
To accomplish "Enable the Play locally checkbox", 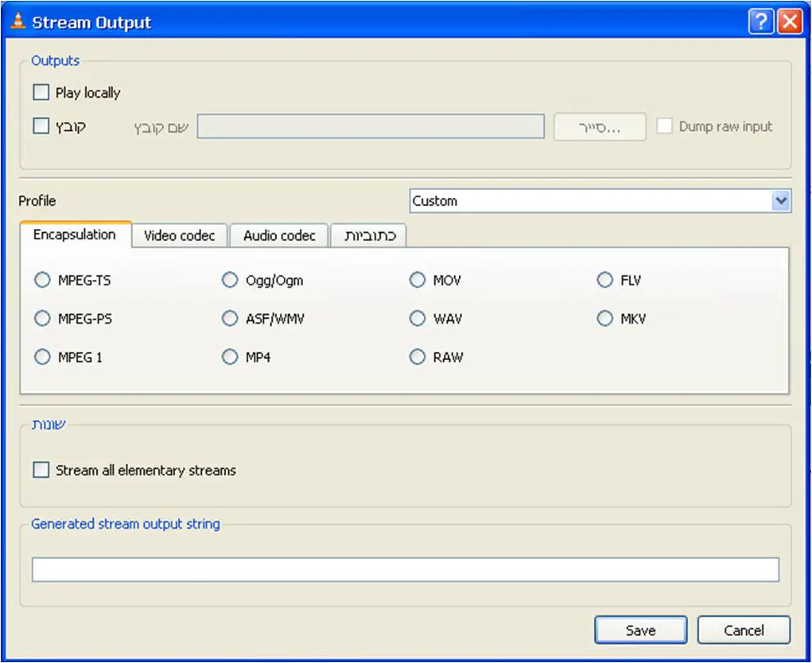I will 41,93.
